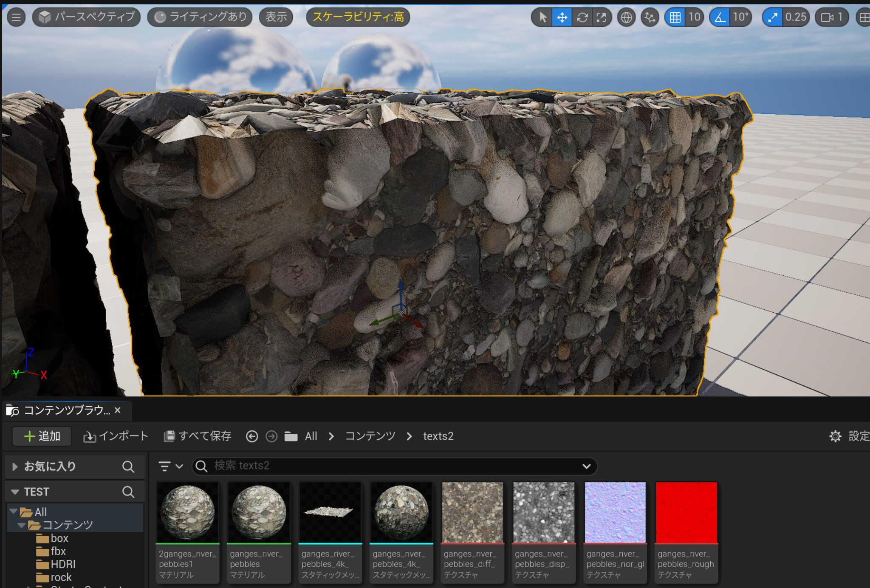Select the translate (move) gizmo tool
This screenshot has height=588, width=870.
click(562, 17)
